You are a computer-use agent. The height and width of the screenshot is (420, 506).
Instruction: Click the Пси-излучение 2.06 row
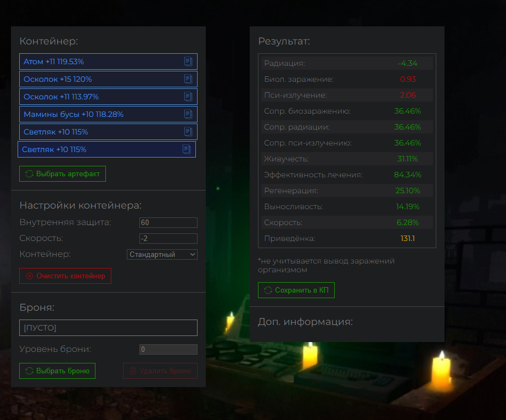click(347, 95)
